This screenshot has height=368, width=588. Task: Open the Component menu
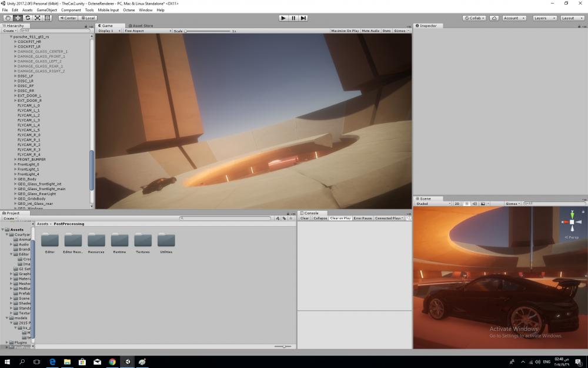(71, 10)
